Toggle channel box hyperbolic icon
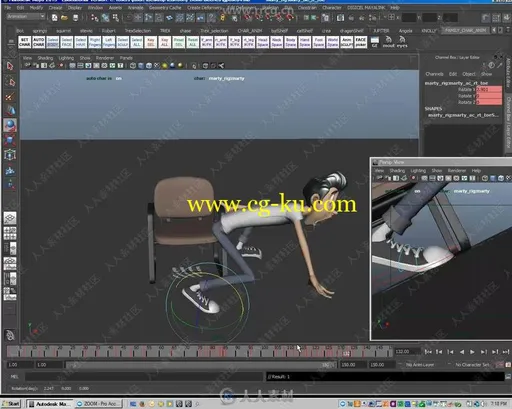Viewport: 512px width, 409px height. [499, 65]
